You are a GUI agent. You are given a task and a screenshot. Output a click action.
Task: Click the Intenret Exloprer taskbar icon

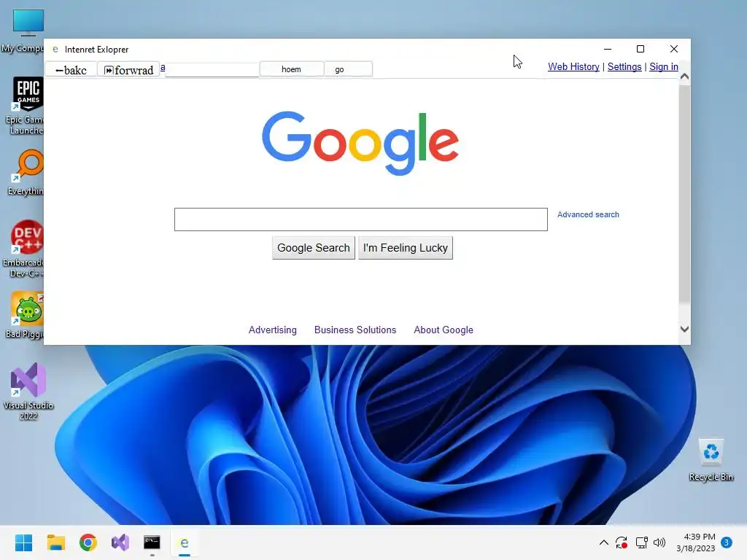(x=185, y=542)
